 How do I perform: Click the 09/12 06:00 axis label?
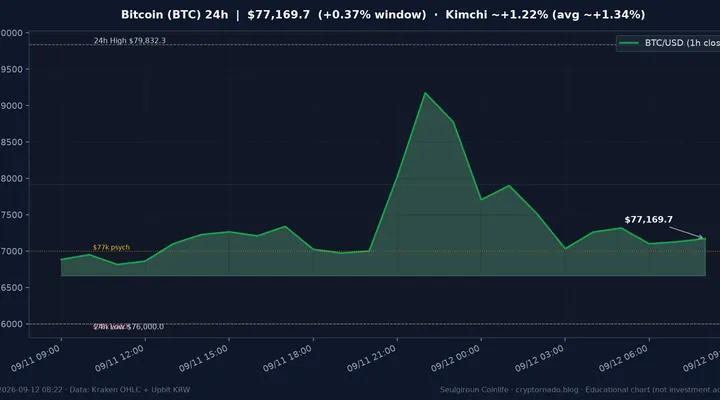(x=624, y=358)
